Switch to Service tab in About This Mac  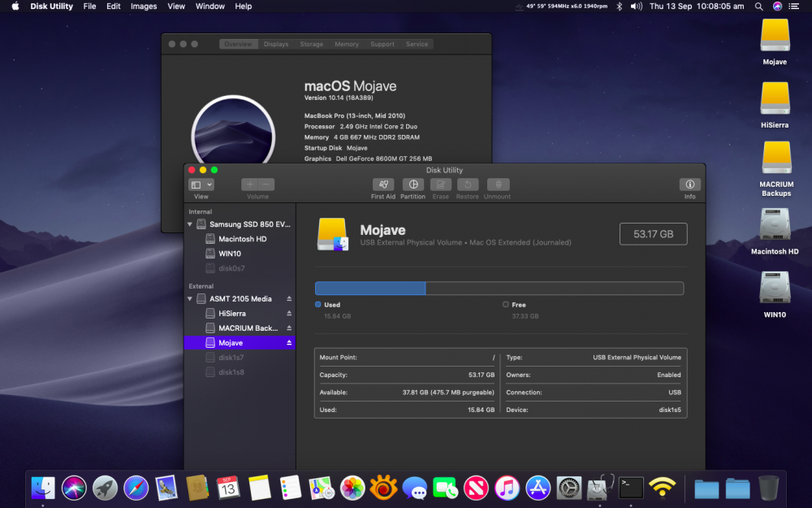point(417,44)
